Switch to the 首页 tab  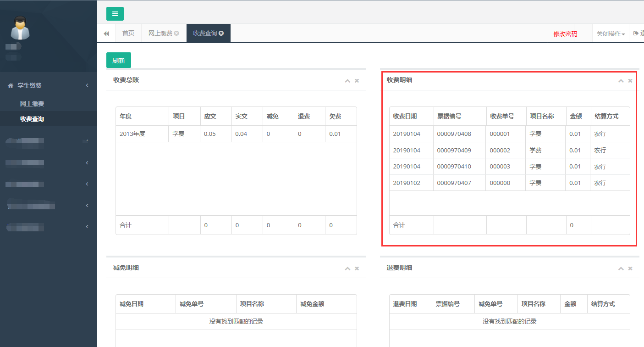click(128, 34)
